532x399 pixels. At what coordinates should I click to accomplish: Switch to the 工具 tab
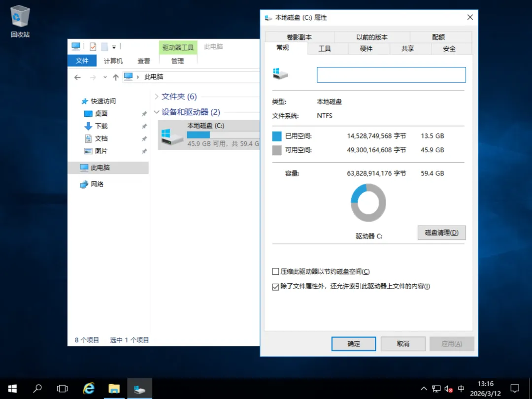point(324,48)
